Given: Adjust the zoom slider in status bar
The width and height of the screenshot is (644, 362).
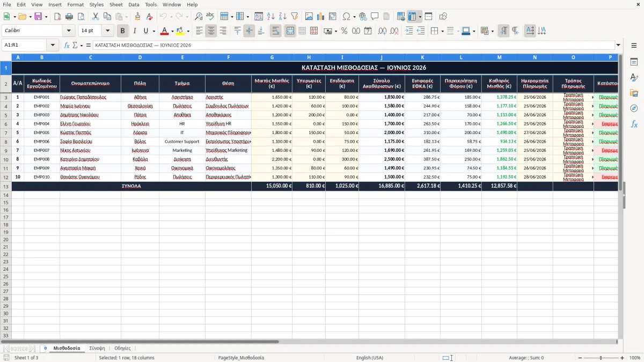Looking at the screenshot, I should (x=601, y=358).
